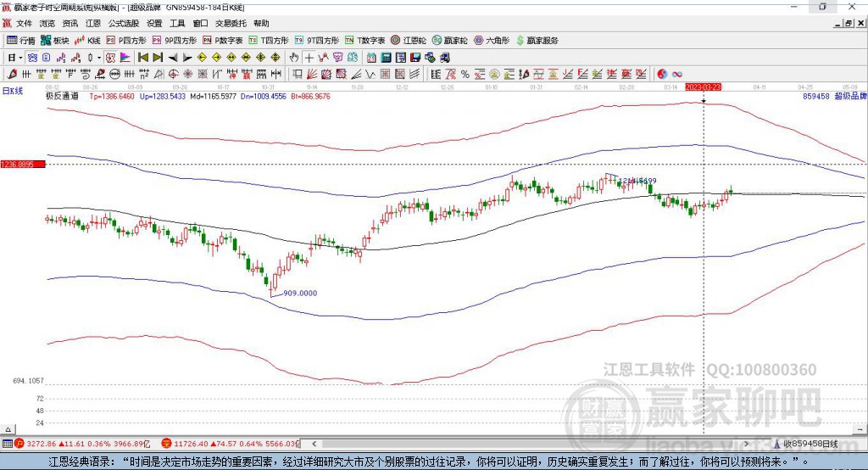Open 9T四方形 tool

tap(317, 41)
